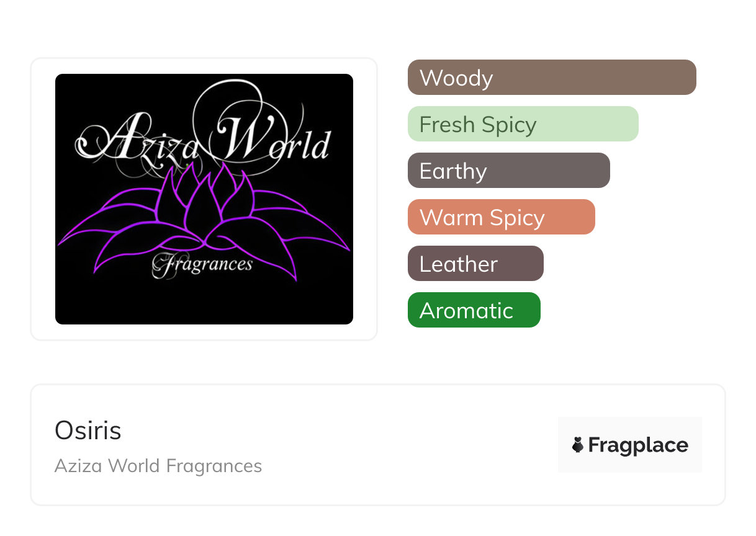Click the Osiris info card
756x536 pixels.
click(x=378, y=445)
